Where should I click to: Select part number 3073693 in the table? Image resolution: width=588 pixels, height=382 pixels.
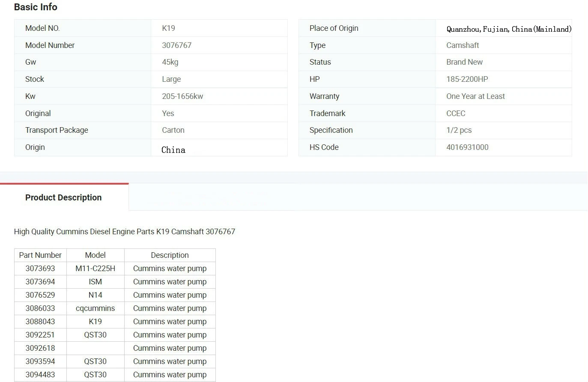point(40,269)
